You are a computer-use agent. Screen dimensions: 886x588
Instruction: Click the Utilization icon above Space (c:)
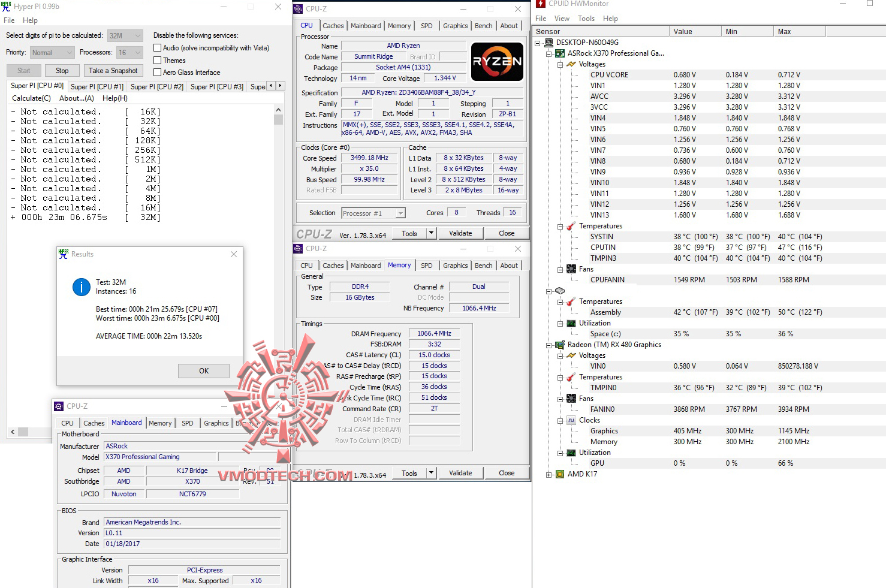[571, 323]
